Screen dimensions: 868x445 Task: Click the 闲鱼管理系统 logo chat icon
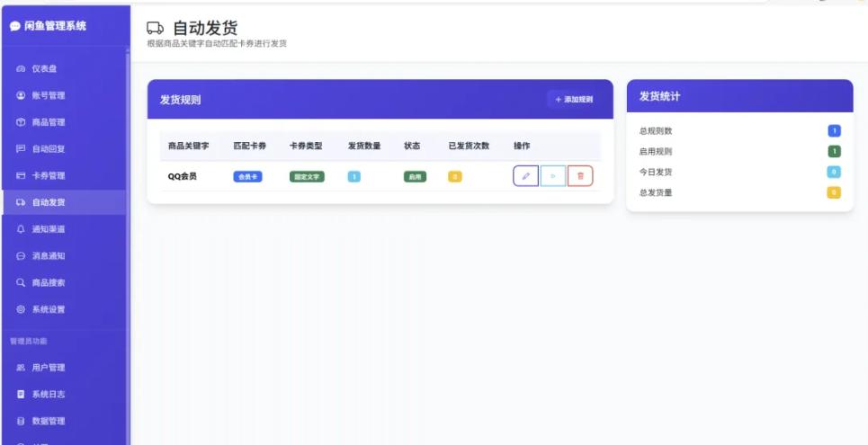(x=15, y=26)
